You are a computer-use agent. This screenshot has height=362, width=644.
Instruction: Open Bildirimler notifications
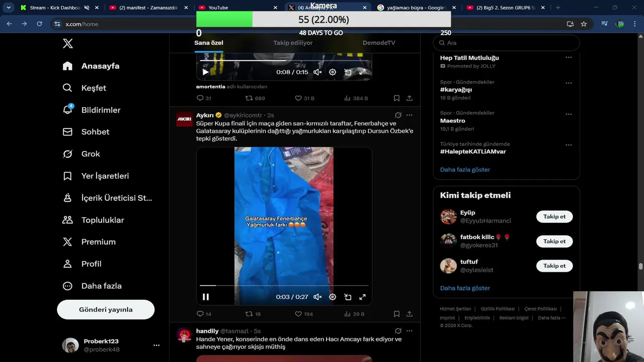click(x=91, y=110)
